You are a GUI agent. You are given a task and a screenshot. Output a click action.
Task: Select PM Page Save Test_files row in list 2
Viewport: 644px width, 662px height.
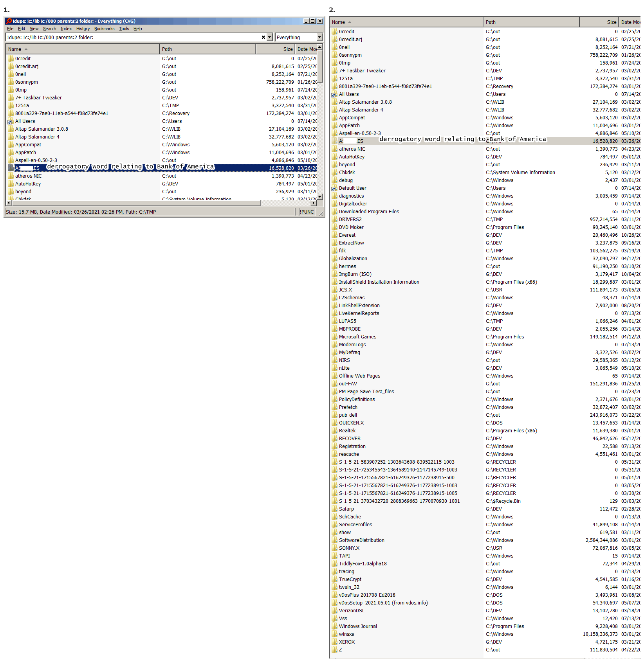point(485,391)
